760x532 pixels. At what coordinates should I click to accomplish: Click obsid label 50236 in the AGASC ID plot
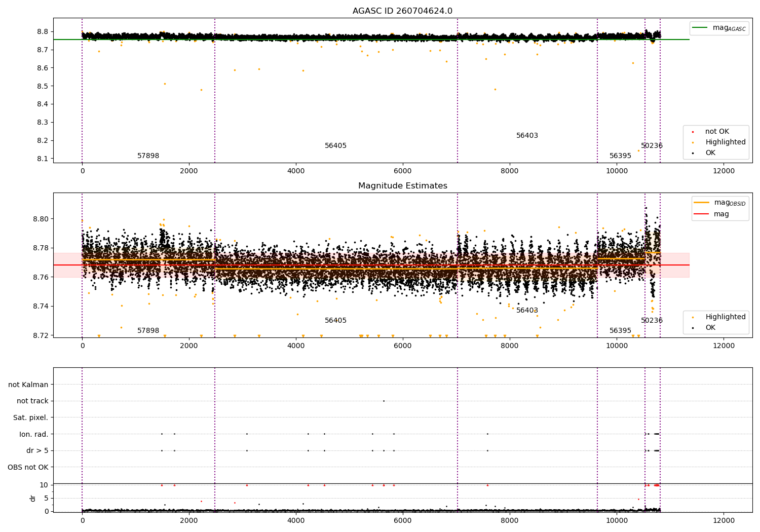tap(652, 146)
